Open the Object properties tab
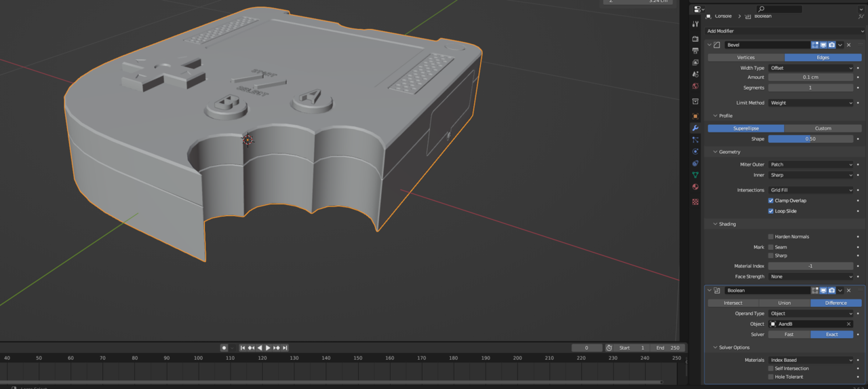The width and height of the screenshot is (868, 389). [x=695, y=116]
